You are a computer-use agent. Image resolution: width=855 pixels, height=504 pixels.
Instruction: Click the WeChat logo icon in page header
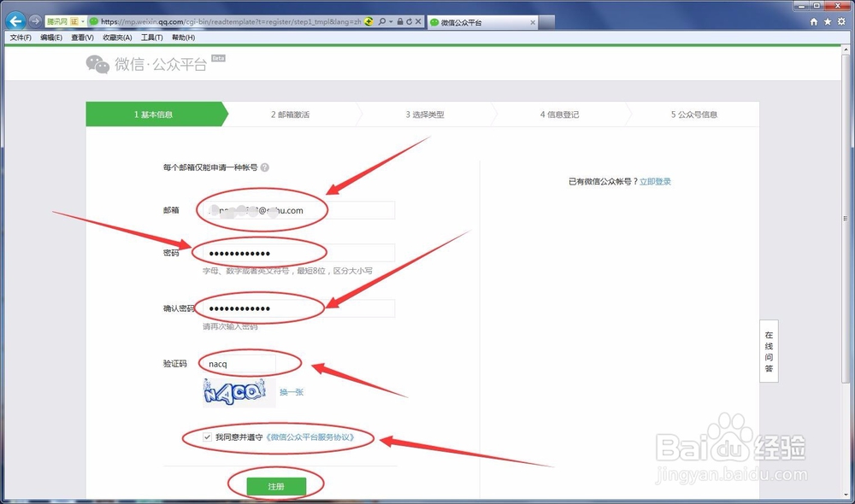pos(97,64)
